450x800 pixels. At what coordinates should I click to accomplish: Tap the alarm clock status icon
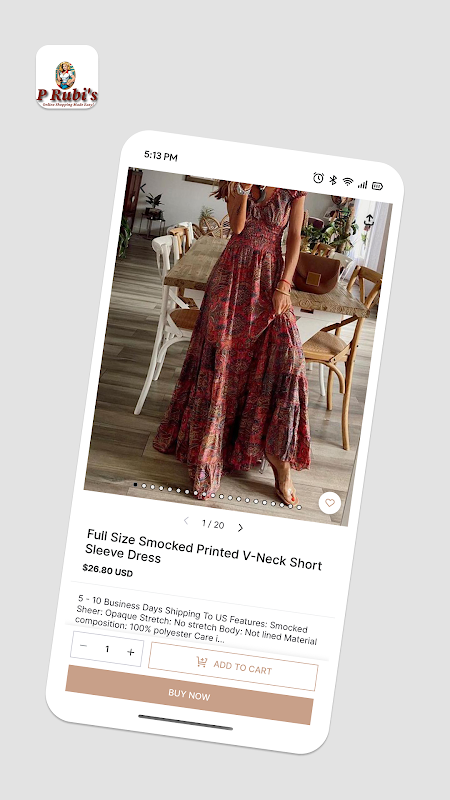[x=318, y=178]
